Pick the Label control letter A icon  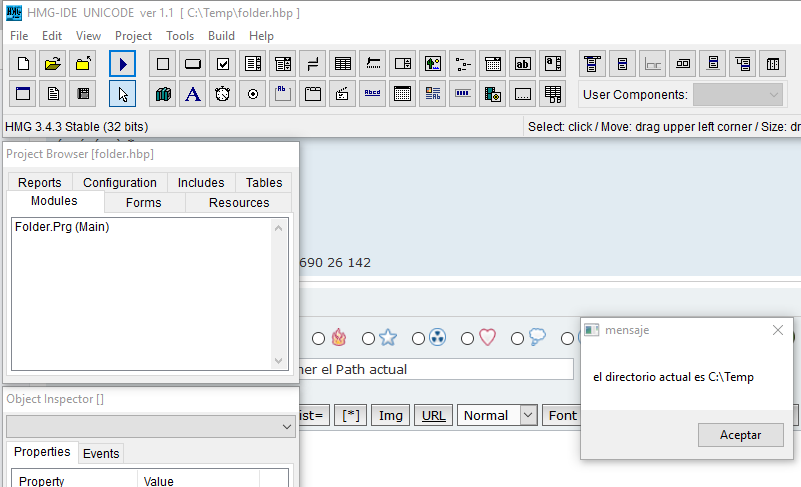coord(193,94)
